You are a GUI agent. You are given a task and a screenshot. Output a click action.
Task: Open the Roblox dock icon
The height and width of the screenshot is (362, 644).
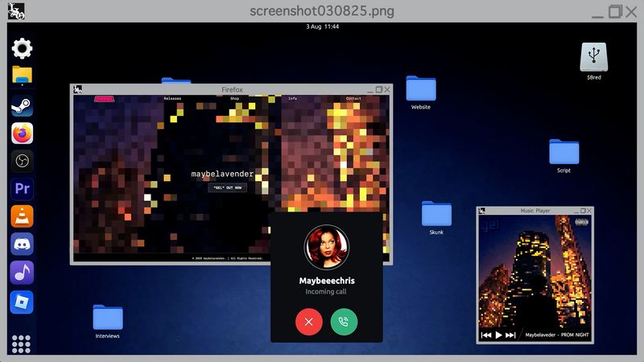(22, 301)
